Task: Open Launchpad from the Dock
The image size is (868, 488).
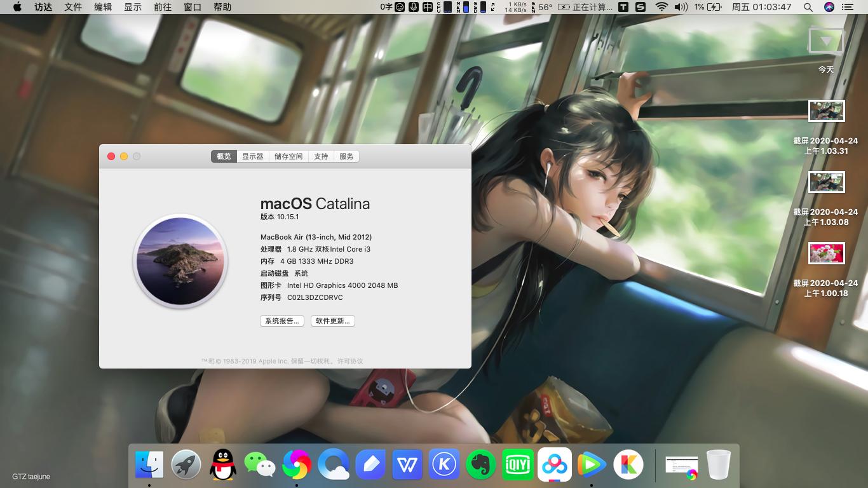Action: (x=186, y=464)
